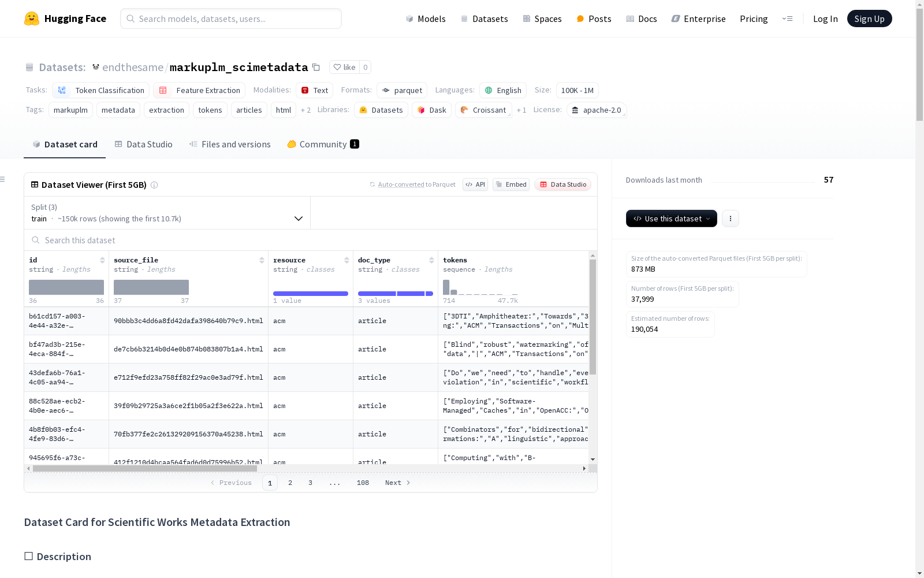This screenshot has width=924, height=578.
Task: Go to page 2 of the viewer
Action: 290,483
